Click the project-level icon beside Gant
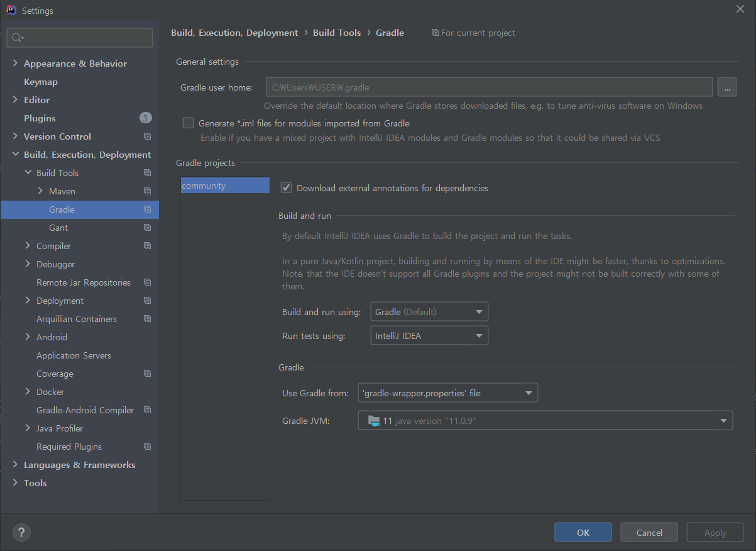The image size is (756, 551). click(x=147, y=228)
